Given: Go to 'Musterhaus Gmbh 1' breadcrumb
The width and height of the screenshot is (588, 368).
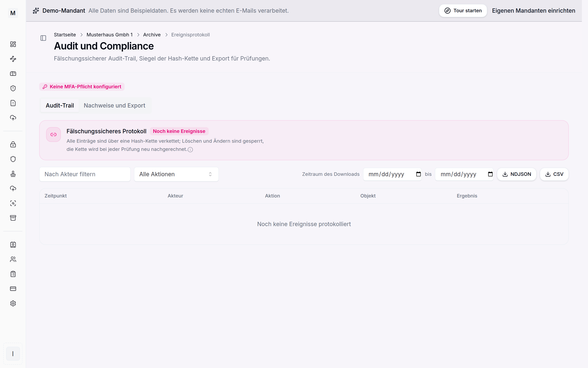Looking at the screenshot, I should coord(110,35).
